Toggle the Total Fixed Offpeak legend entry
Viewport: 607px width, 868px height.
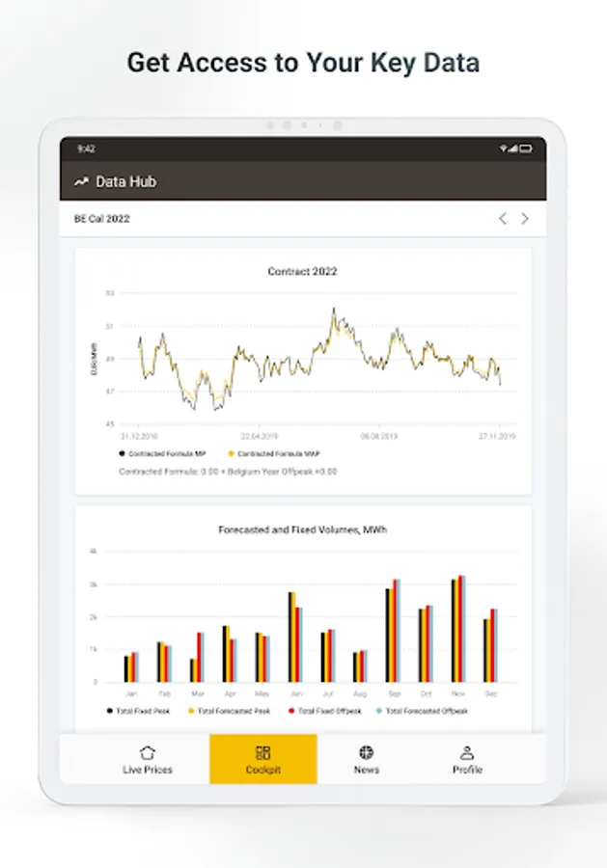point(325,711)
